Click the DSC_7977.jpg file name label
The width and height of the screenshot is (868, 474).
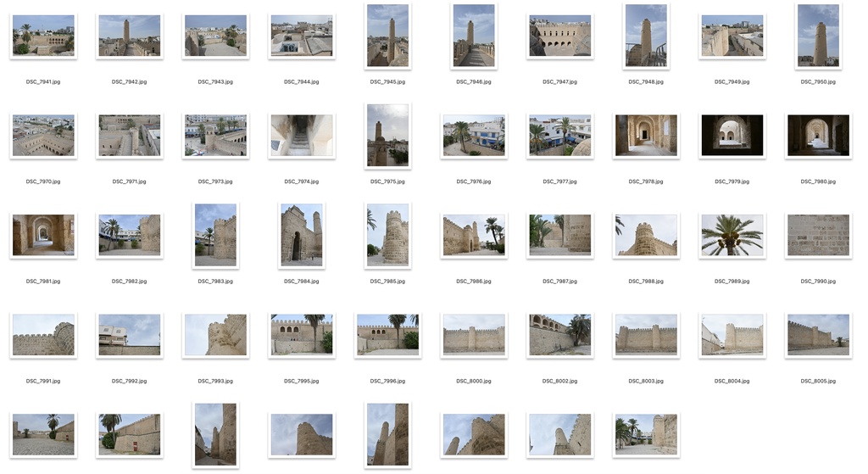(x=559, y=181)
